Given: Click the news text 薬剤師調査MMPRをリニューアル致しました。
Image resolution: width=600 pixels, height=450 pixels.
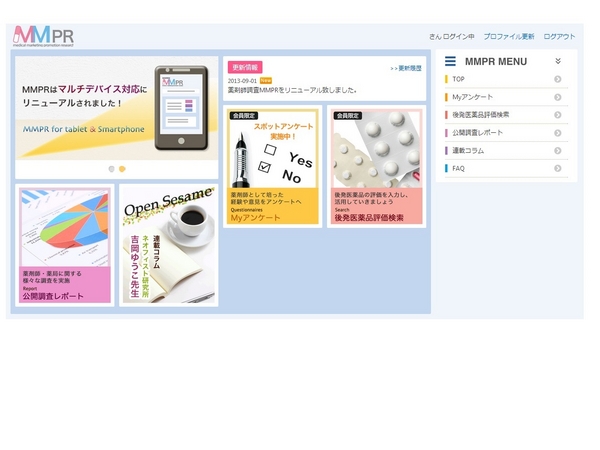Looking at the screenshot, I should click(292, 90).
